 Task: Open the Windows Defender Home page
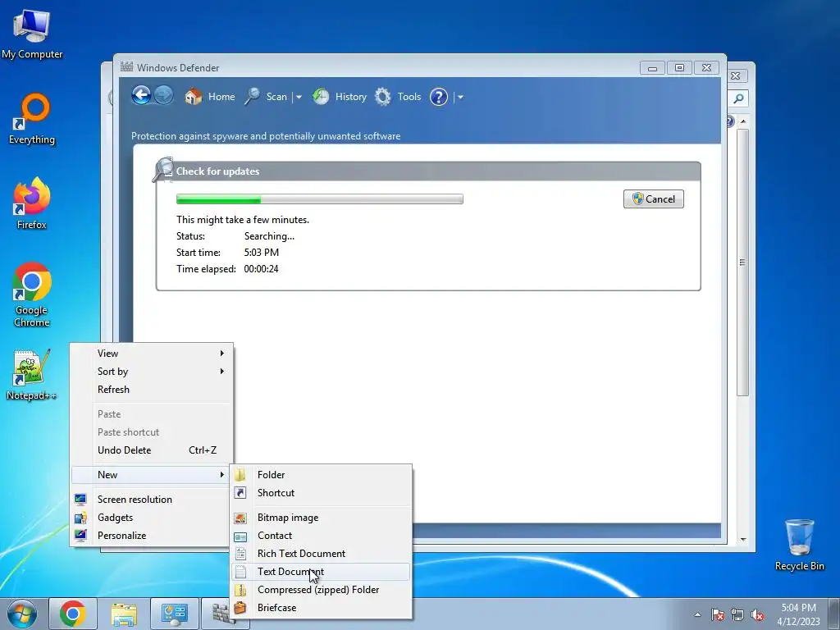[x=210, y=97]
